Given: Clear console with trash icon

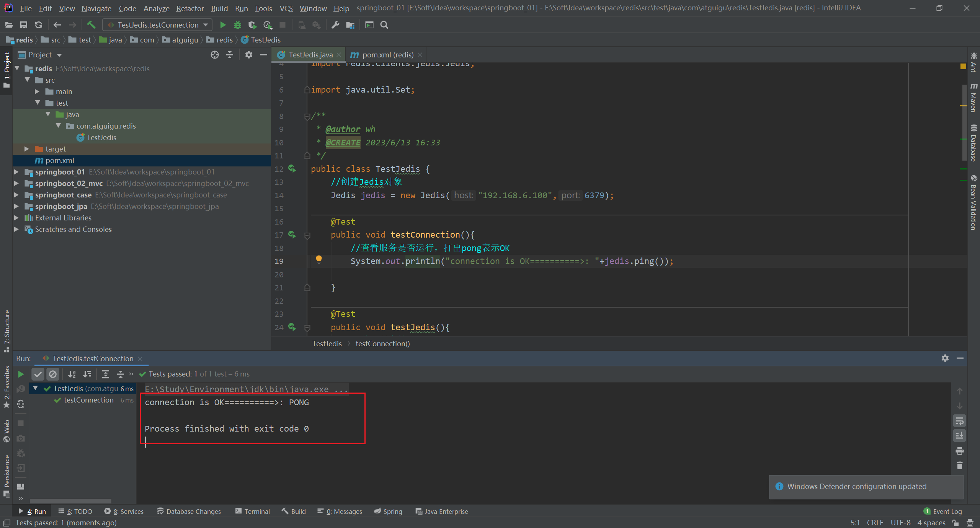Looking at the screenshot, I should coord(959,465).
